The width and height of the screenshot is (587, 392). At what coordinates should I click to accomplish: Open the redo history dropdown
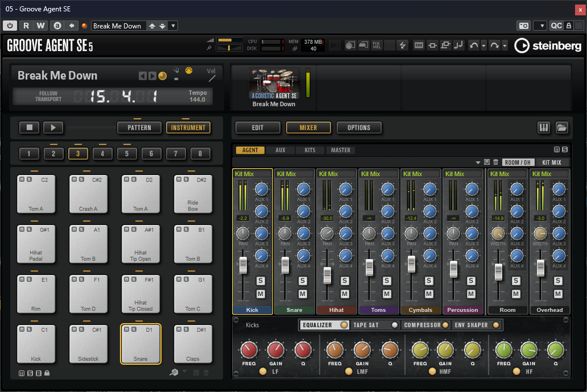pos(505,45)
